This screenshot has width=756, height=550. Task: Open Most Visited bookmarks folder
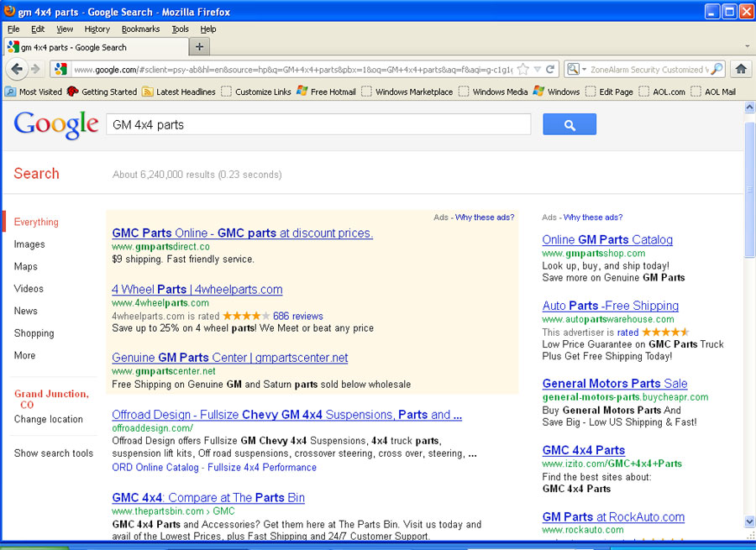click(34, 92)
